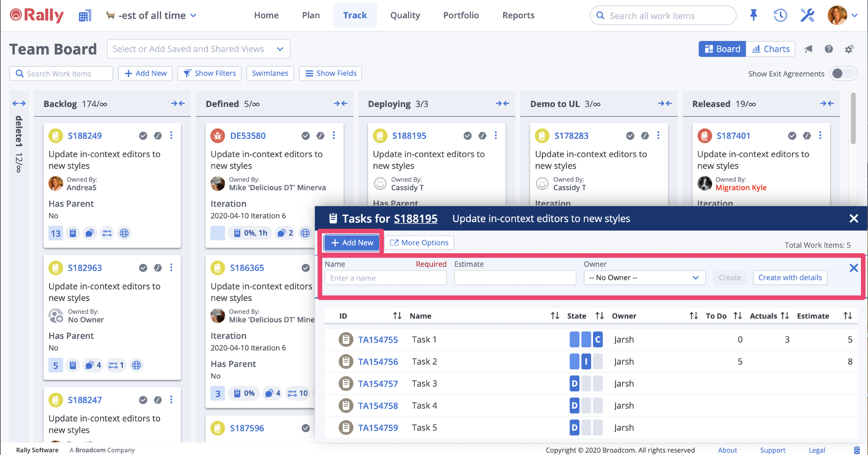The width and height of the screenshot is (868, 455).
Task: Switch to the Charts view
Action: [770, 49]
